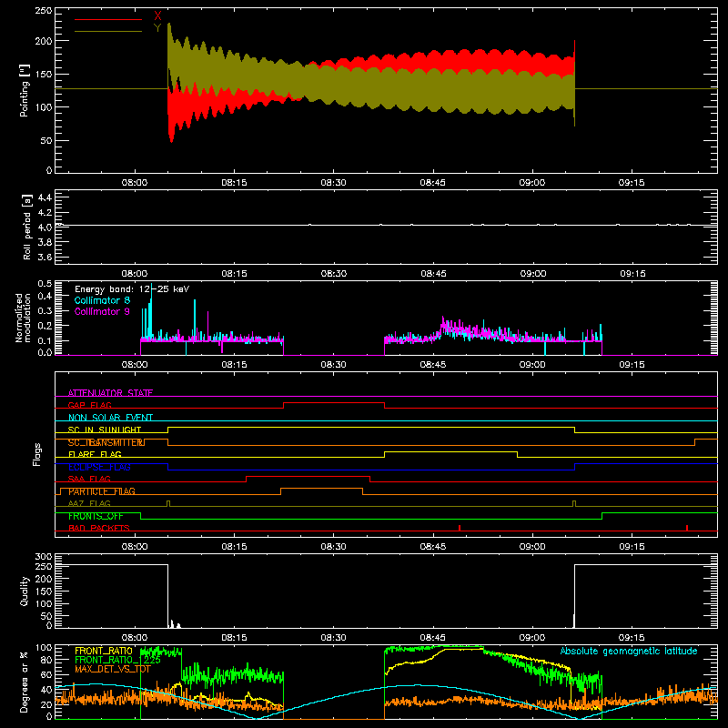This screenshot has width=728, height=728.
Task: Click the ATTENUATOR_STATE flag label
Action: (x=110, y=393)
